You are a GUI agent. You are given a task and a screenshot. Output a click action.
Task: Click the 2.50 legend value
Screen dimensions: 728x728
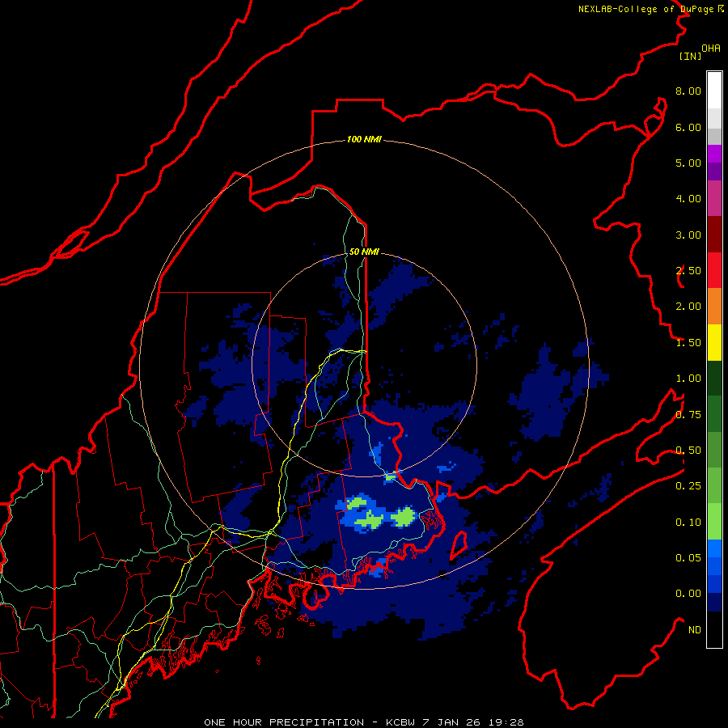coord(688,271)
